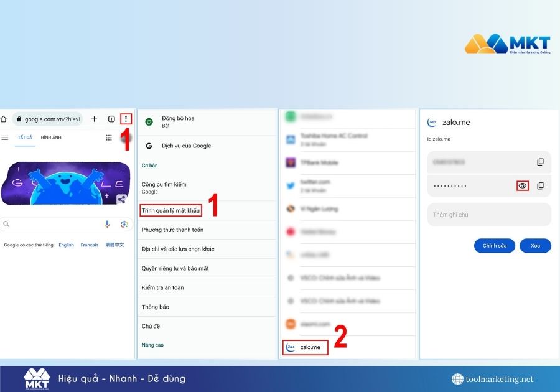
Task: Switch to the HÌNH ẢNH tab
Action: pyautogui.click(x=50, y=138)
